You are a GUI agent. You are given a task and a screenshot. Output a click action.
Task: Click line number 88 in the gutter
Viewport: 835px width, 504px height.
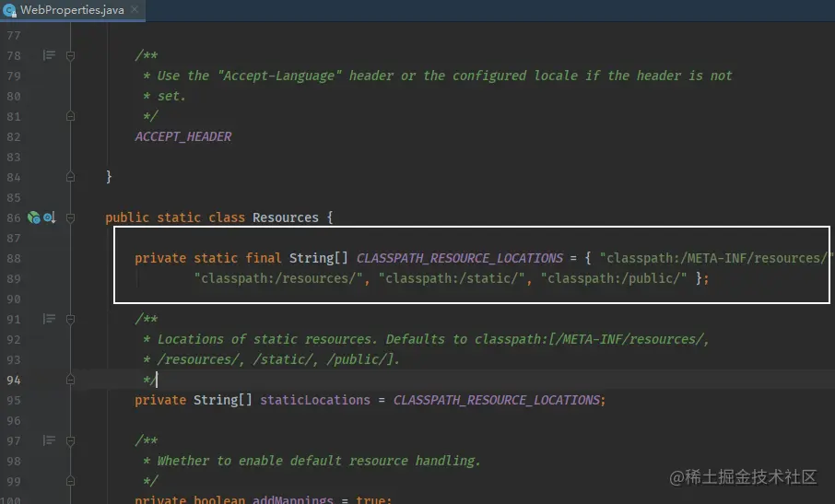click(14, 258)
